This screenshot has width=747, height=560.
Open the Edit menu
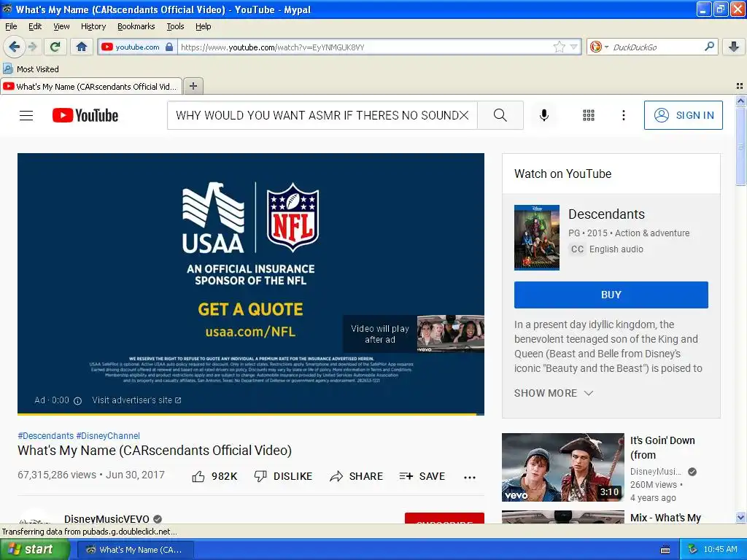35,26
